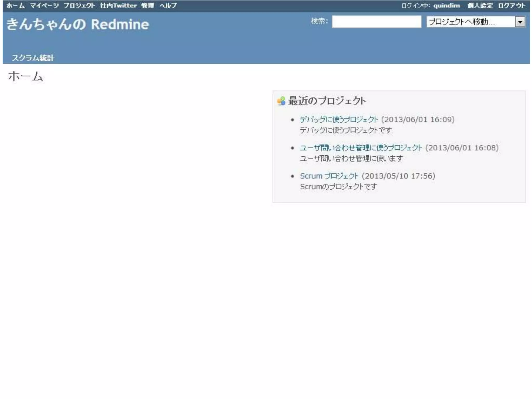This screenshot has height=399, width=532.
Task: Open 個人設定 account settings
Action: point(480,5)
